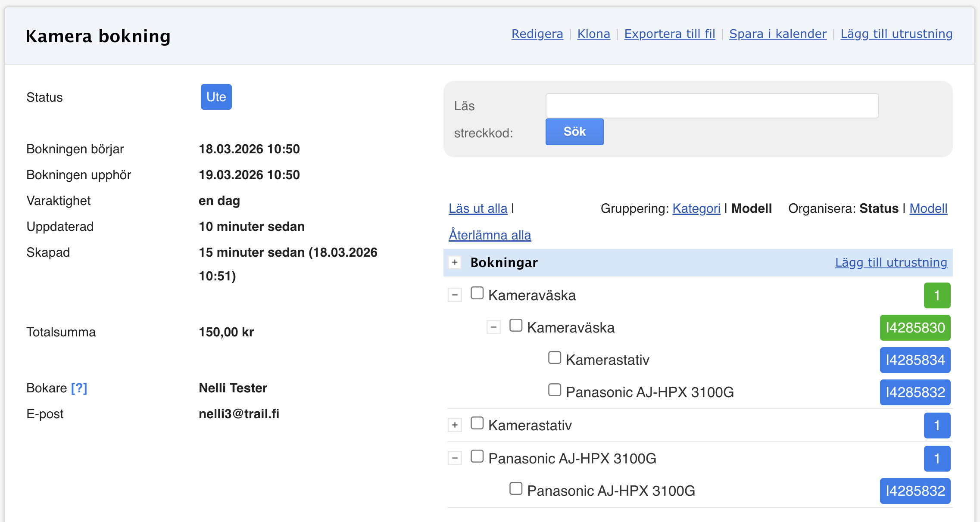Click blue count badge for Kamerastativ group
Viewport: 980px width, 522px height.
click(x=937, y=426)
